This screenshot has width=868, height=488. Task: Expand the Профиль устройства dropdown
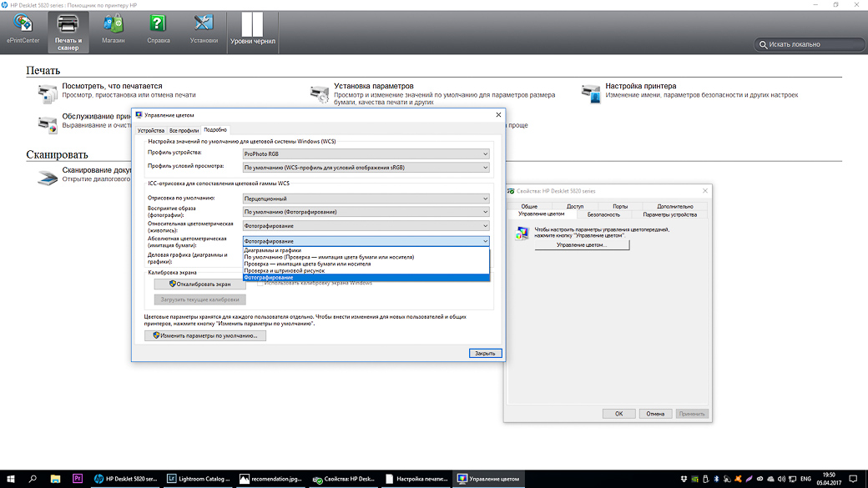click(366, 153)
